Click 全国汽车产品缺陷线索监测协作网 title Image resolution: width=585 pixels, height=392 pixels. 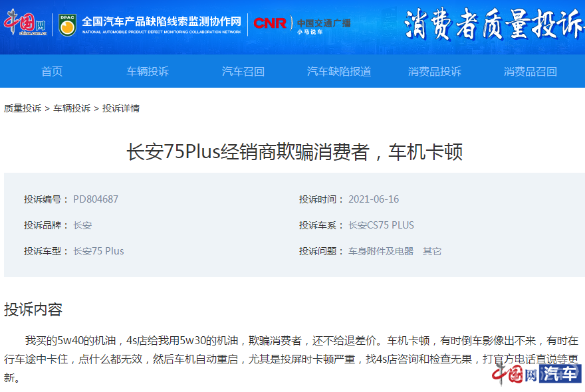coord(162,21)
